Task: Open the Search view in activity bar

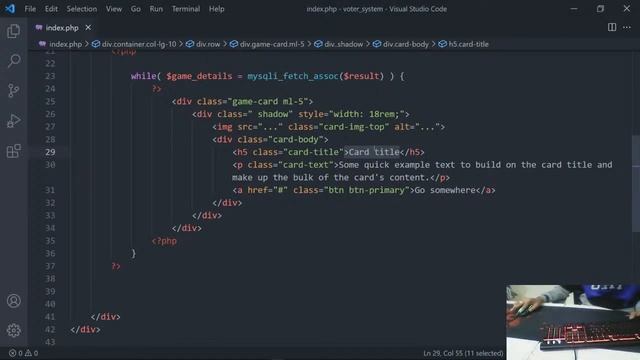Action: [x=13, y=61]
